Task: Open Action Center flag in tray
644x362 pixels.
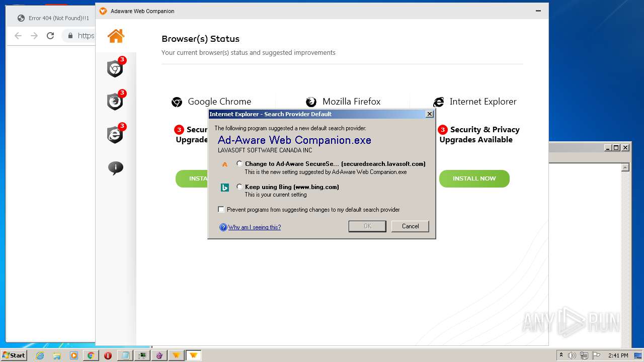Action: click(596, 355)
